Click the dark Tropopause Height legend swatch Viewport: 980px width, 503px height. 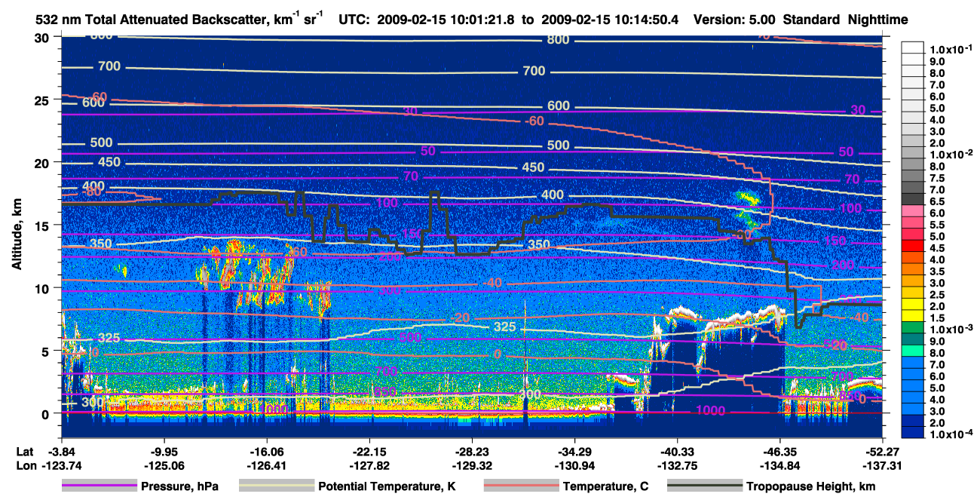click(x=706, y=486)
